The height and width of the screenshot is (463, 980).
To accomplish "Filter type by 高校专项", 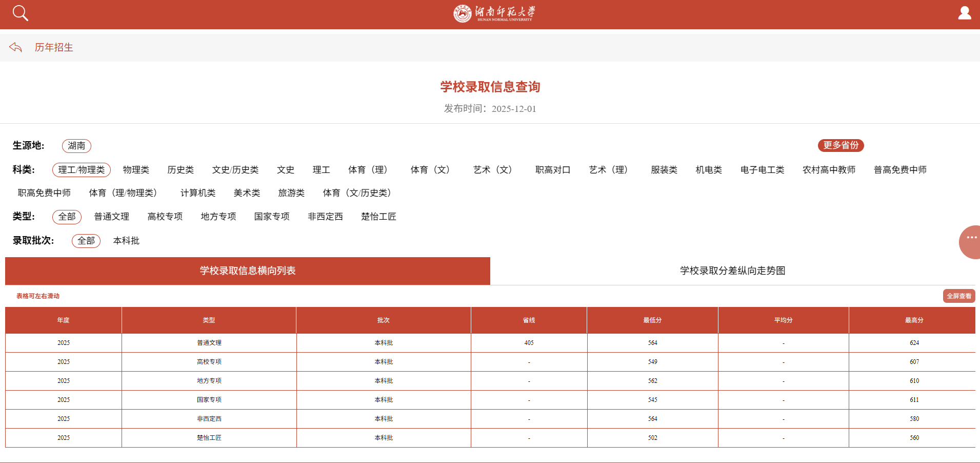I will tap(165, 217).
